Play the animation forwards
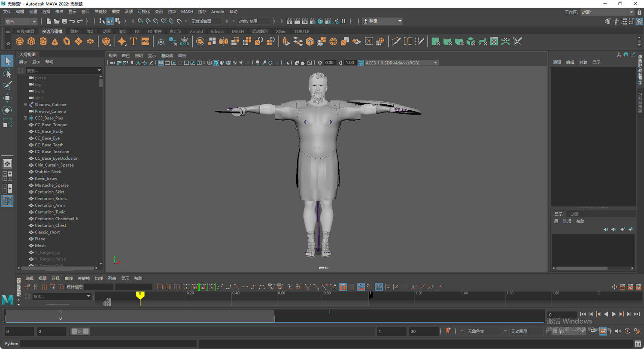644x349 pixels. click(x=614, y=314)
